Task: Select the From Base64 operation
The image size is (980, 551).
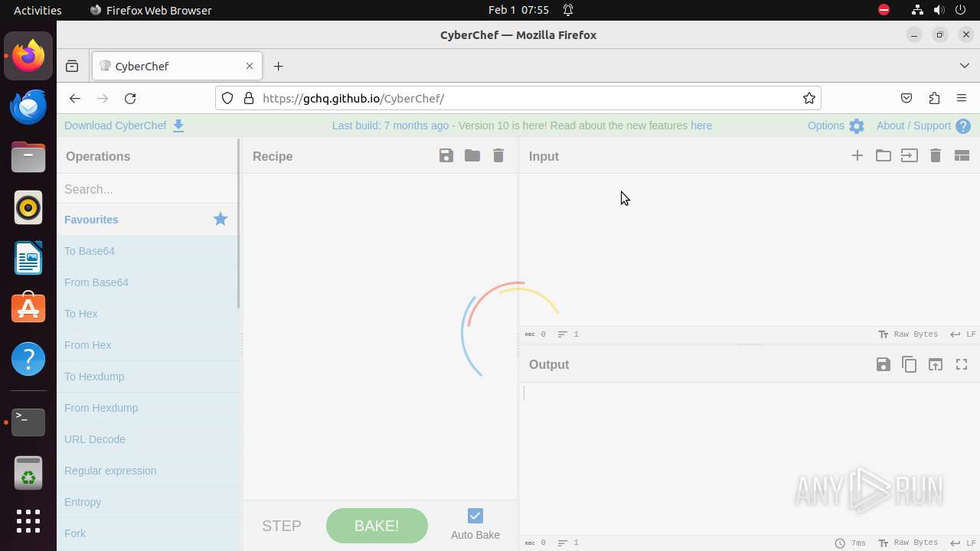Action: (x=148, y=282)
